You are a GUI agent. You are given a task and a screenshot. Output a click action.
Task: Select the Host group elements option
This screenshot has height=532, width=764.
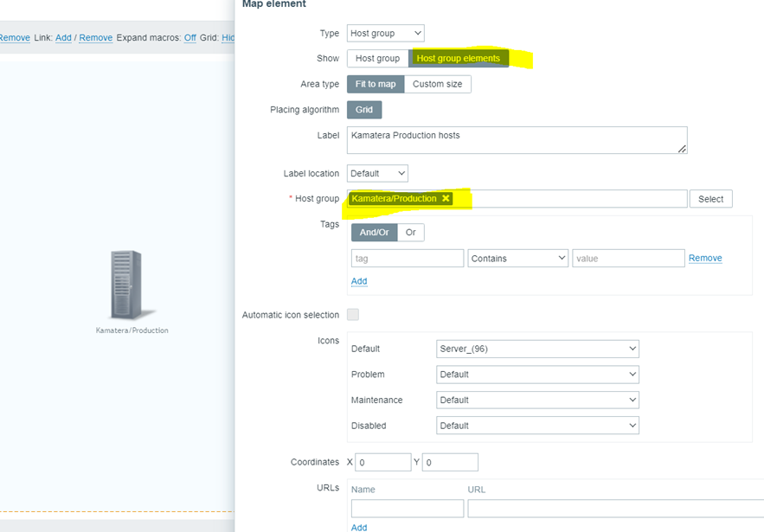coord(458,59)
